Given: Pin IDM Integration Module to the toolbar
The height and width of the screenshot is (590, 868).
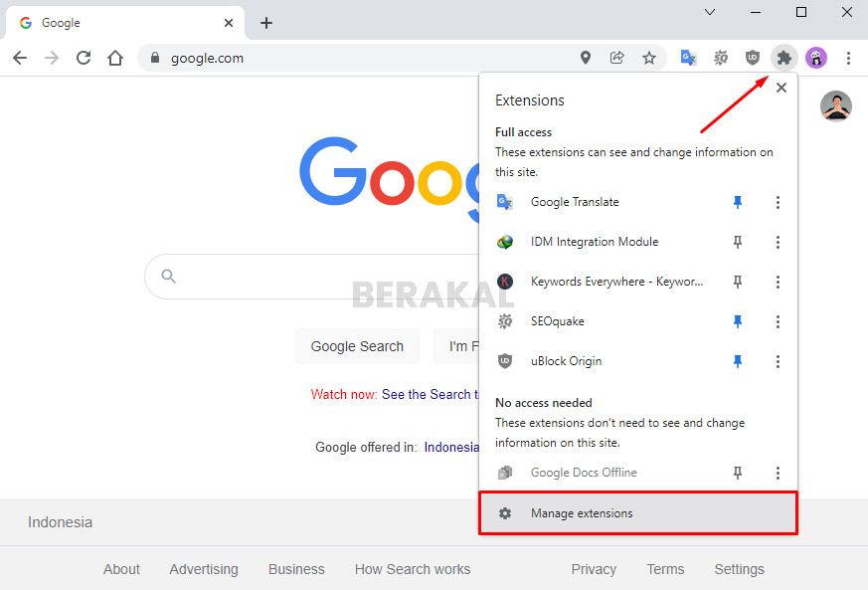Looking at the screenshot, I should (738, 242).
